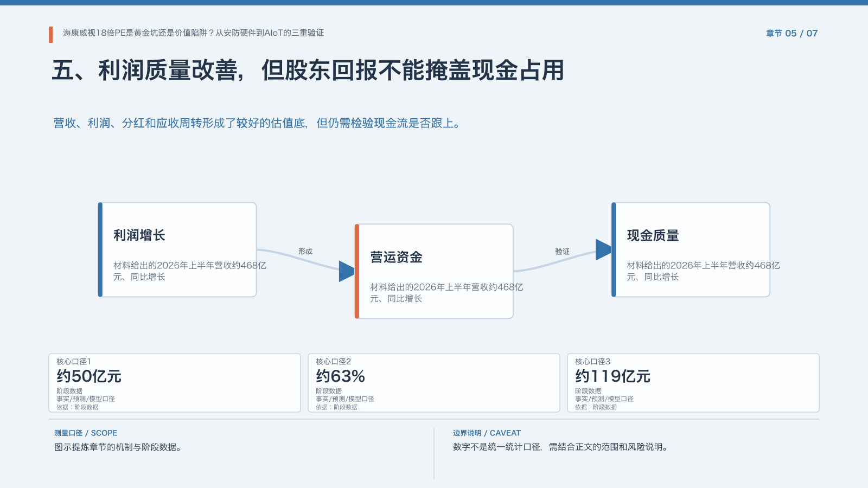Click arrowhead pointing into 营运资金 card
This screenshot has width=868, height=488.
[x=347, y=271]
